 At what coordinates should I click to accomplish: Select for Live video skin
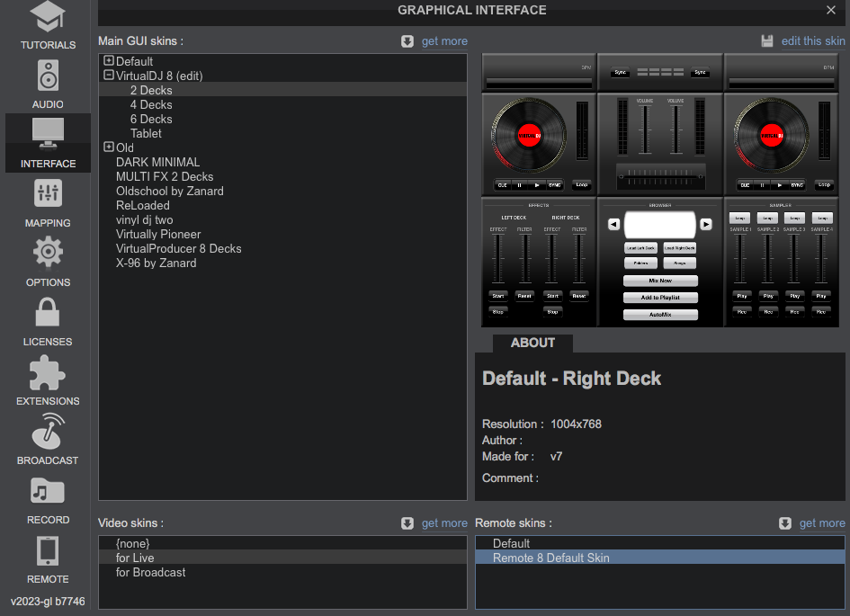pos(282,558)
